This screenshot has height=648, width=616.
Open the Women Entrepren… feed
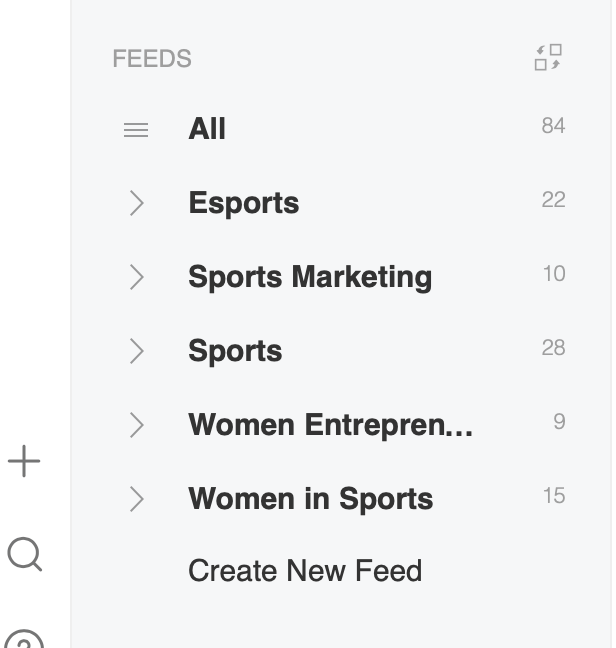point(330,425)
